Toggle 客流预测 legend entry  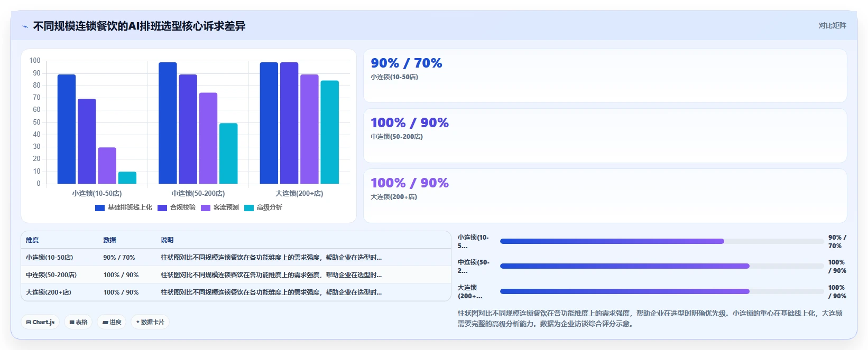click(220, 208)
